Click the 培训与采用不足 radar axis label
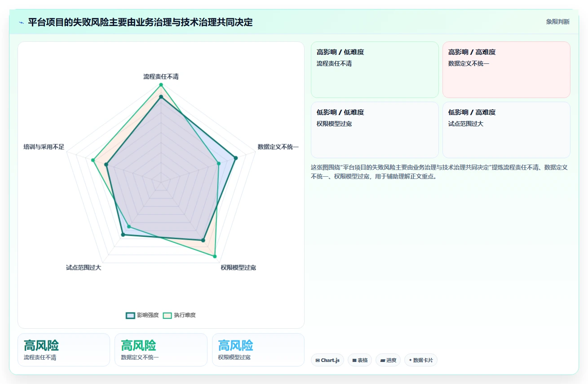The height and width of the screenshot is (384, 588). [x=44, y=147]
